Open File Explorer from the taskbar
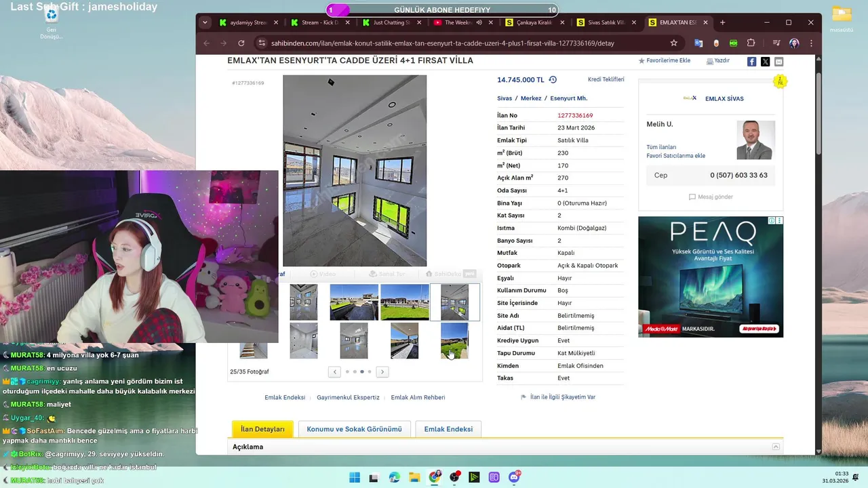The width and height of the screenshot is (868, 488). [x=414, y=477]
